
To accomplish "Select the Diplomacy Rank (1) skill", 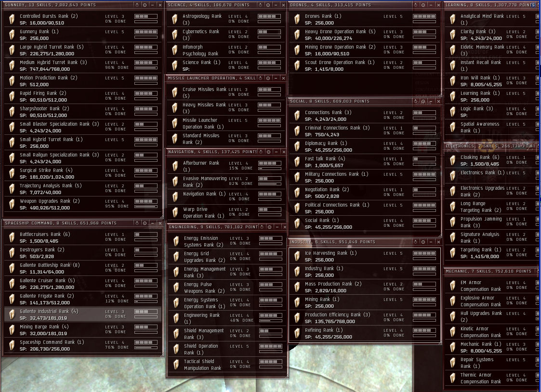I will click(364, 146).
